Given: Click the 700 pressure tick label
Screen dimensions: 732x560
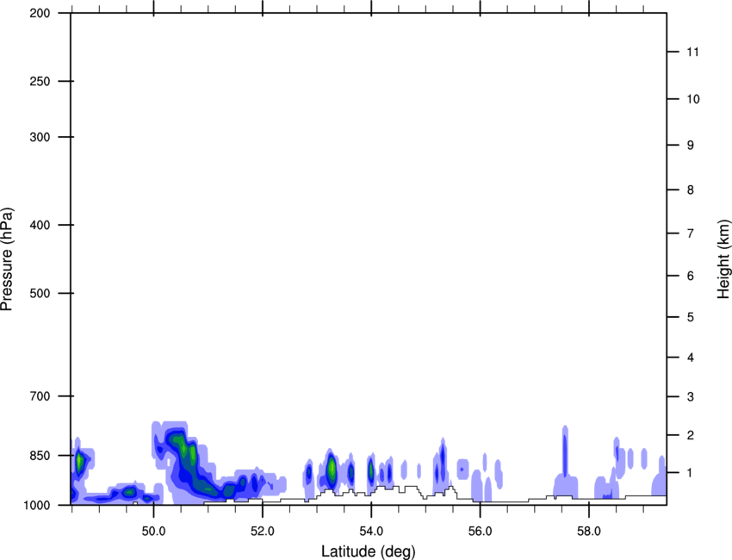Looking at the screenshot, I should [x=40, y=396].
